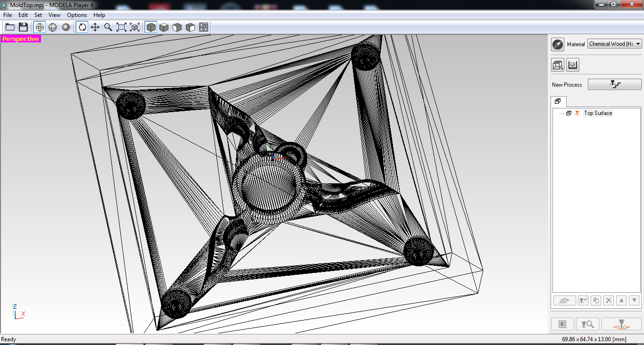Select the Rotate view tool

click(x=82, y=27)
